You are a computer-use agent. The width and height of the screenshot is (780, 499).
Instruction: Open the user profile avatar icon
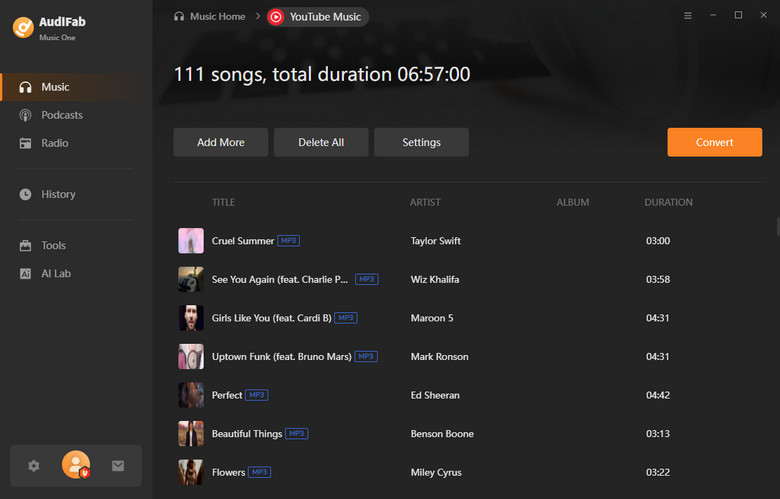pyautogui.click(x=76, y=465)
